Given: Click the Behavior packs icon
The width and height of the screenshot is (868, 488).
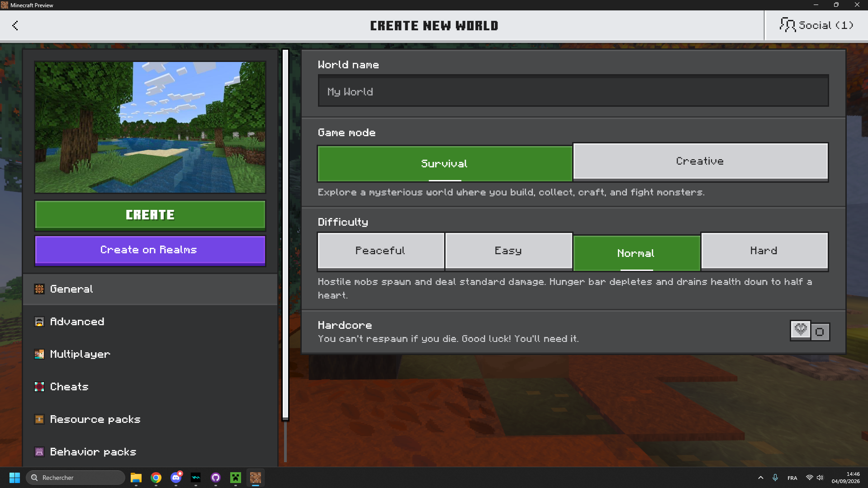Looking at the screenshot, I should tap(39, 452).
